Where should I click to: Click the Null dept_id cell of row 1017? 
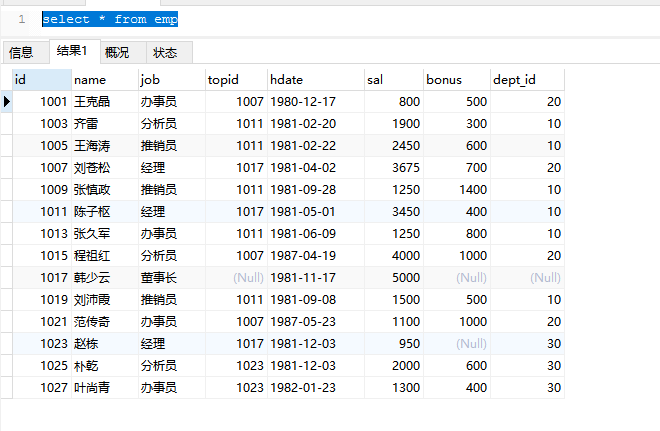[x=527, y=277]
